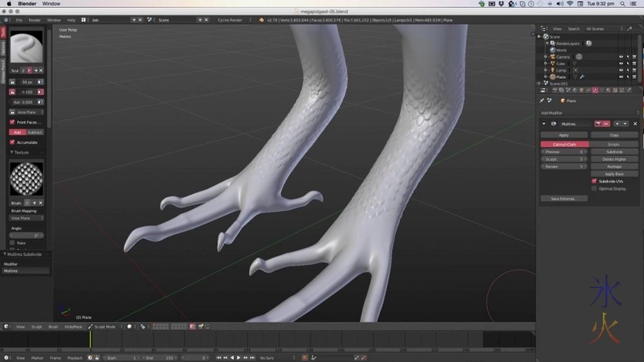Open the Brush menu in the viewport header
The height and width of the screenshot is (362, 644).
[53, 327]
